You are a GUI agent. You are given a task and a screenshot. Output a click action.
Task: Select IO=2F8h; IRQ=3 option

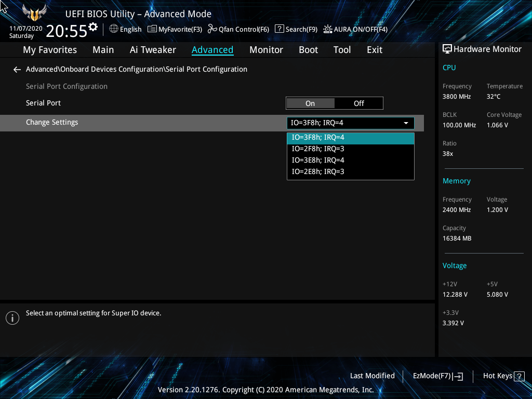(x=351, y=149)
